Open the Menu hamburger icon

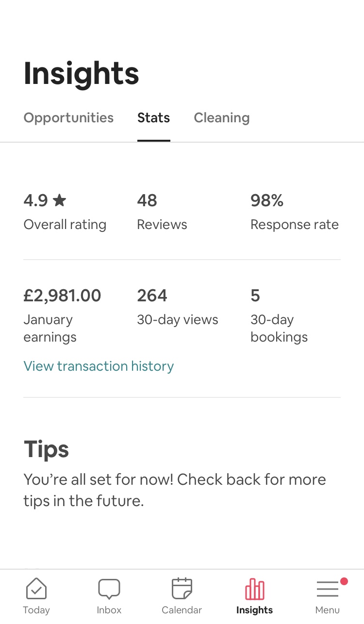(x=328, y=589)
